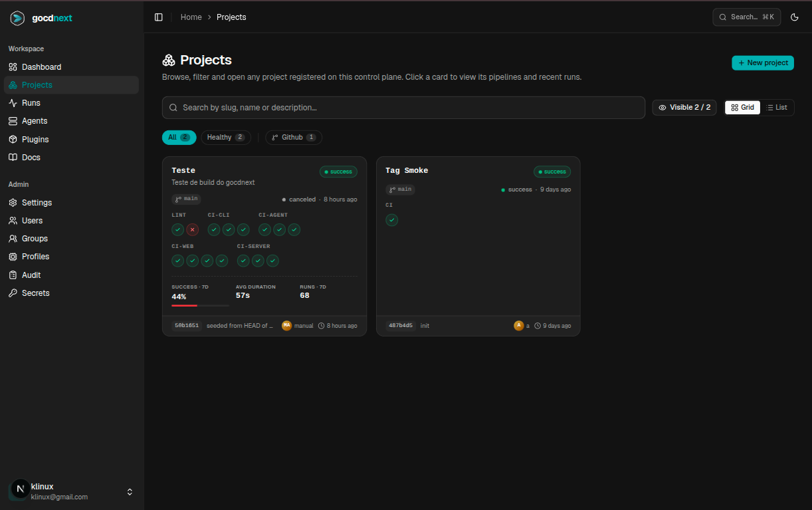Click success badge on Teste card
This screenshot has height=510, width=812.
tap(338, 172)
